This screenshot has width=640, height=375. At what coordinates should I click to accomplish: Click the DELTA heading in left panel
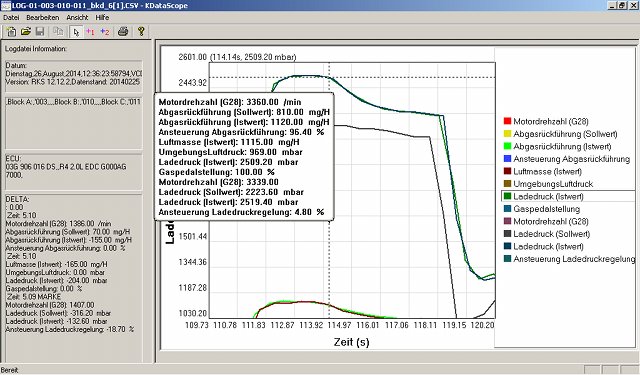pos(17,200)
